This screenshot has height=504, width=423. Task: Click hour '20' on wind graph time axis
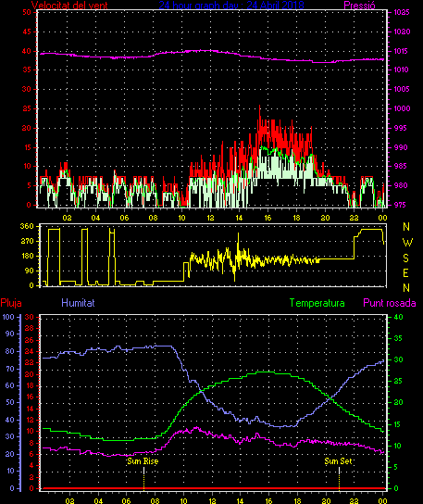[325, 218]
